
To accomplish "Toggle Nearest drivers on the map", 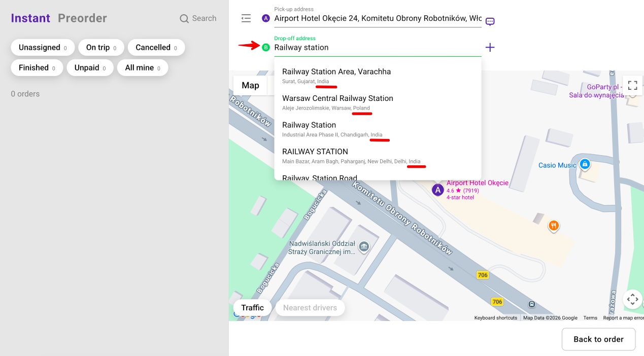I will click(x=310, y=307).
